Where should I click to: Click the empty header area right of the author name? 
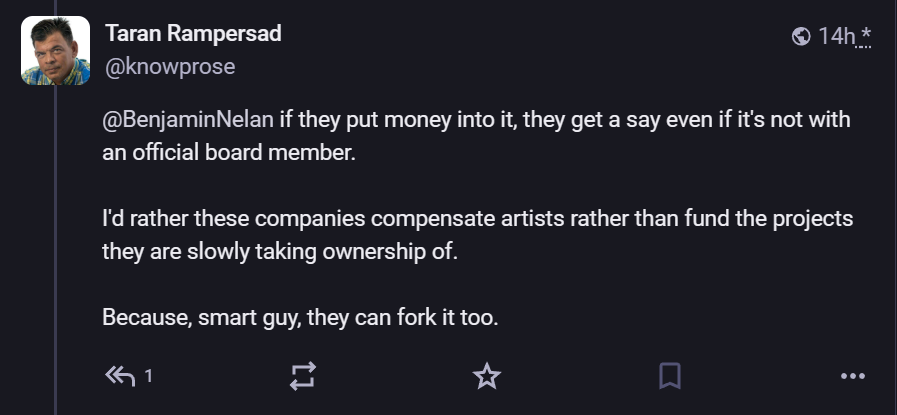(535, 34)
